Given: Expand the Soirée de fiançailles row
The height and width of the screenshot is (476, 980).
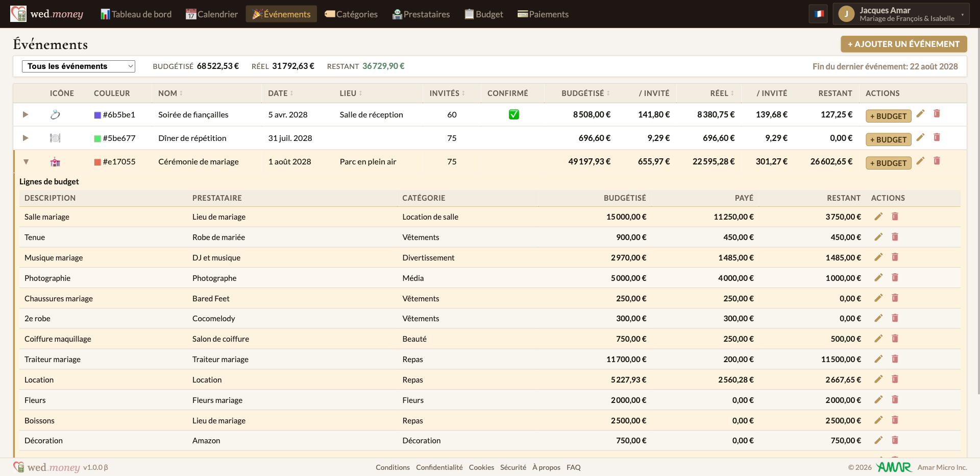Looking at the screenshot, I should (26, 114).
